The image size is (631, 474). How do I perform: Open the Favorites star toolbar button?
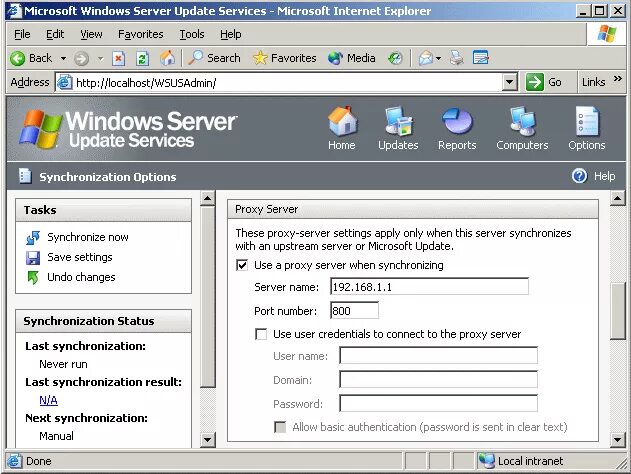285,58
